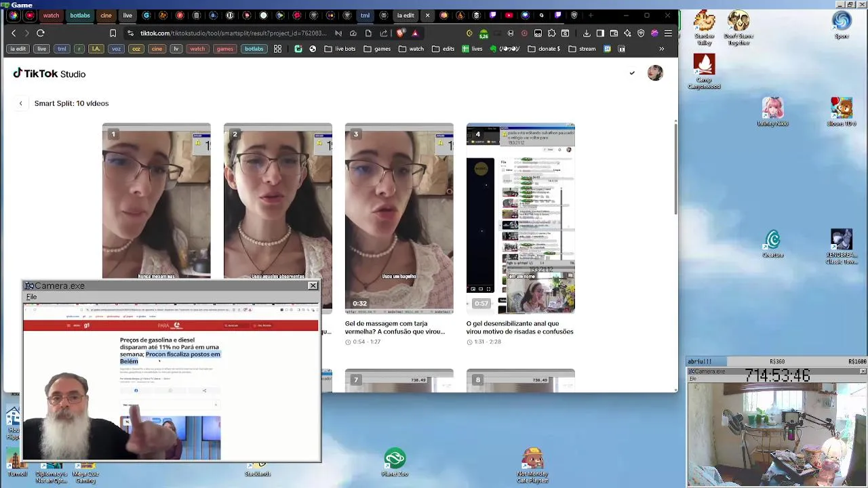Switch to the 'tml' browser tab
868x488 pixels.
pyautogui.click(x=366, y=15)
